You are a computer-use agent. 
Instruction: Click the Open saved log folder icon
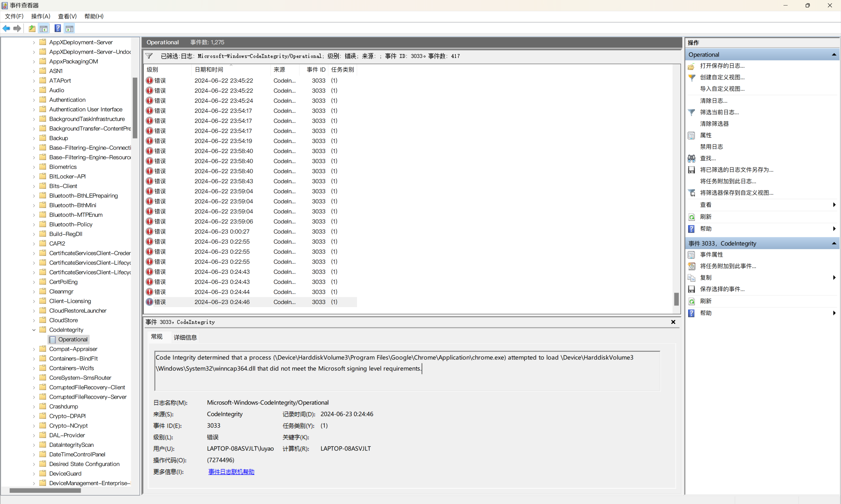click(x=691, y=66)
